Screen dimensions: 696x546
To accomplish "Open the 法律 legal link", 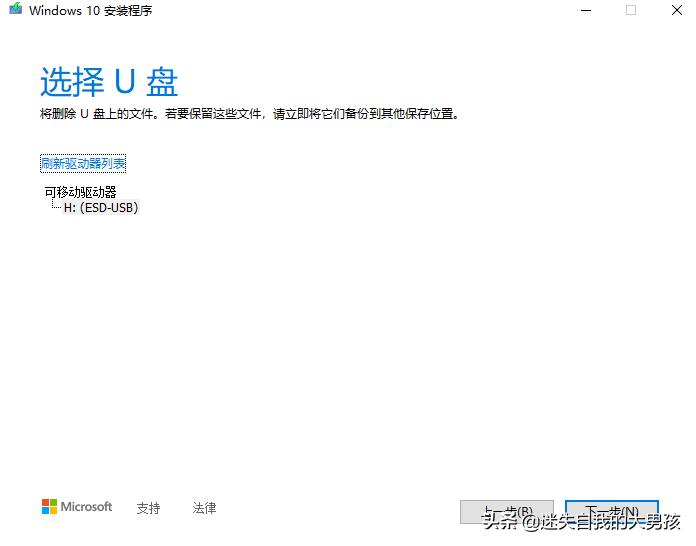I will pyautogui.click(x=204, y=508).
